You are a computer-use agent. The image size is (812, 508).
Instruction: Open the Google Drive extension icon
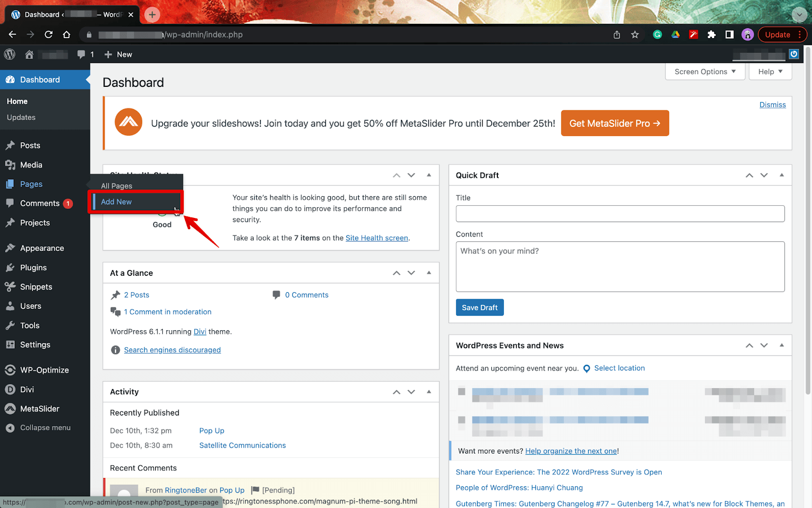pyautogui.click(x=675, y=35)
